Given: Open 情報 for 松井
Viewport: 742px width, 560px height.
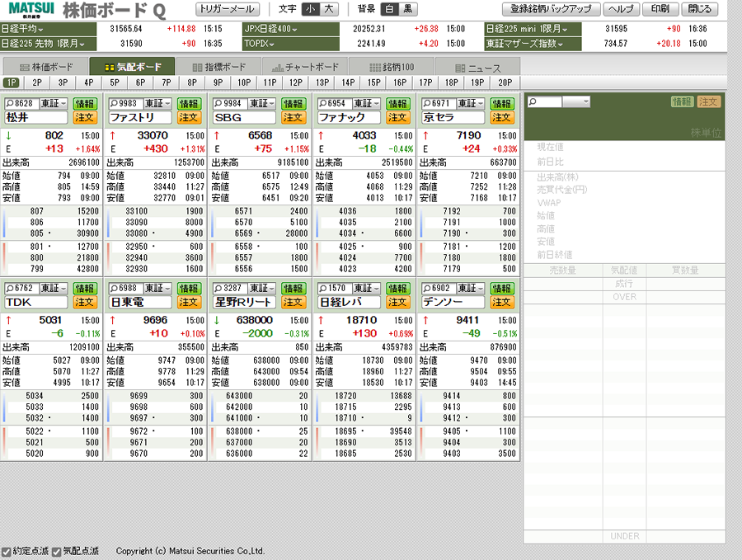Looking at the screenshot, I should click(85, 104).
